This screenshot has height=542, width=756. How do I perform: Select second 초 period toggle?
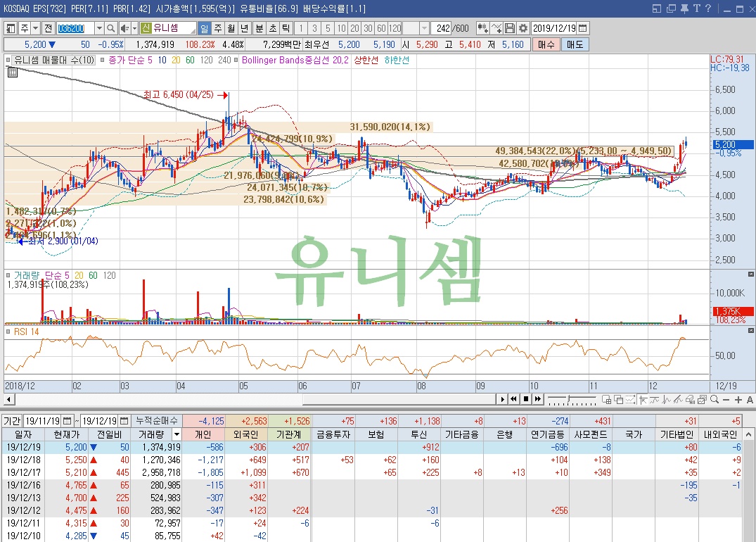[273, 28]
